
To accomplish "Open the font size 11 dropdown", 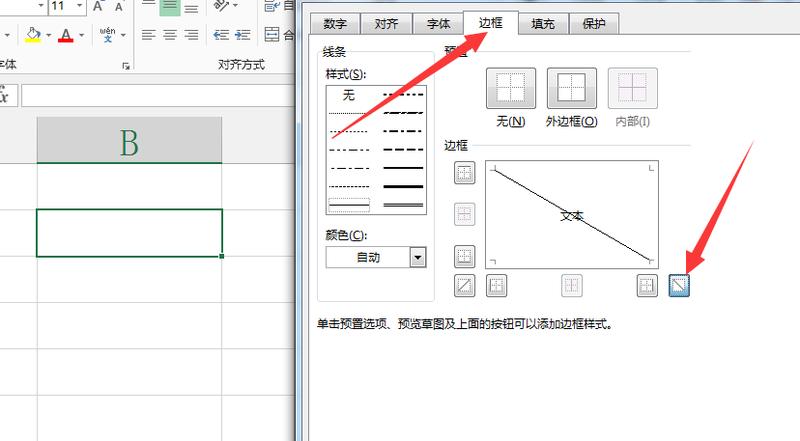I will tap(80, 6).
